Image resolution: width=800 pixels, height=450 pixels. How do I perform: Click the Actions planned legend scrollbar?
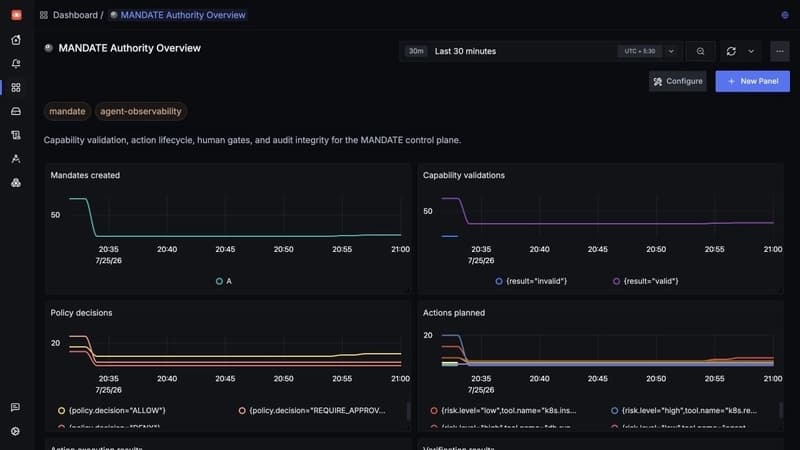click(780, 411)
